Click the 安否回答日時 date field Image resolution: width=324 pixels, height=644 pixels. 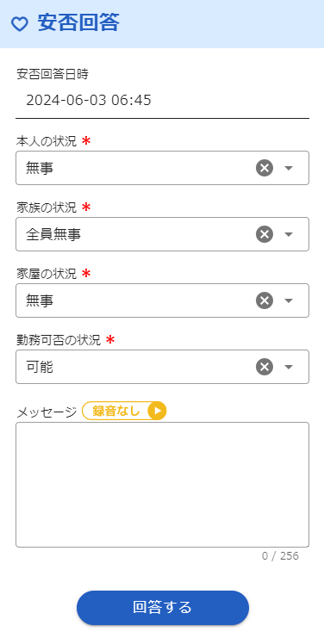pos(162,101)
